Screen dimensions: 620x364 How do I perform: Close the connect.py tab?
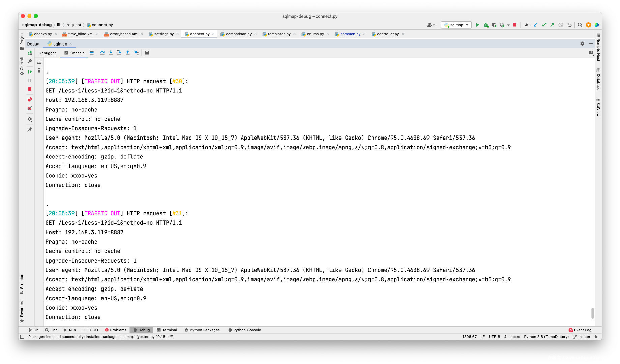213,34
